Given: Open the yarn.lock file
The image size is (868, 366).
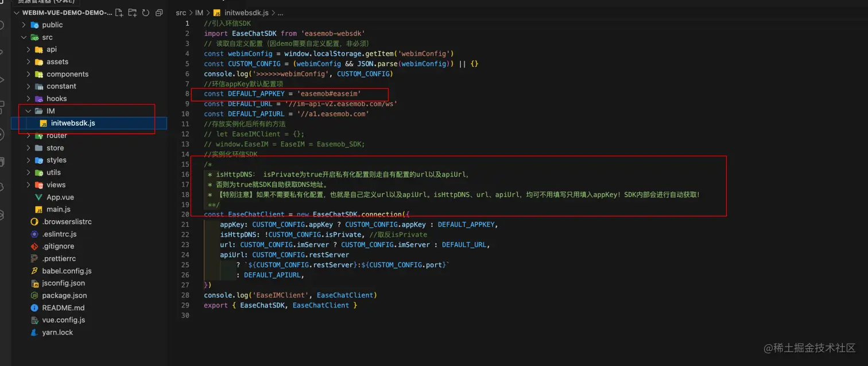Looking at the screenshot, I should coord(57,333).
